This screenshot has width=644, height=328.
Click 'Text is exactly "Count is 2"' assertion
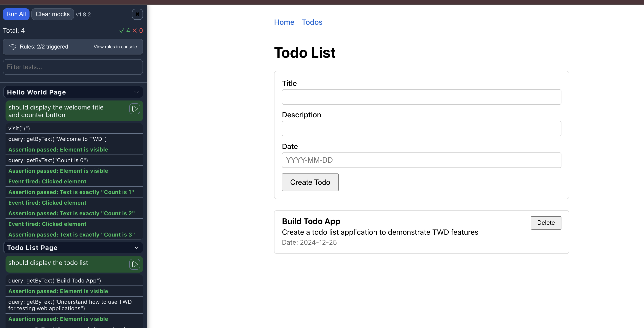pos(74,213)
